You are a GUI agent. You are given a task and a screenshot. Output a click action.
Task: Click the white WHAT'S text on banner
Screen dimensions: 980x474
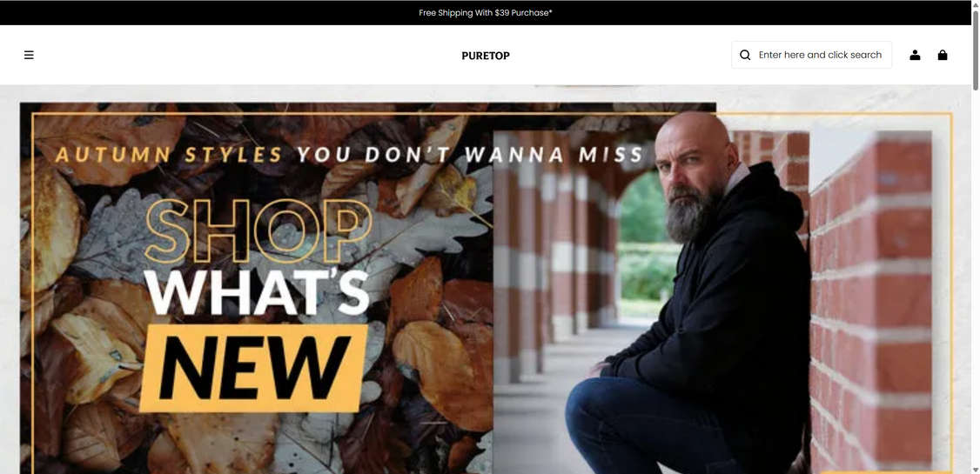point(256,292)
